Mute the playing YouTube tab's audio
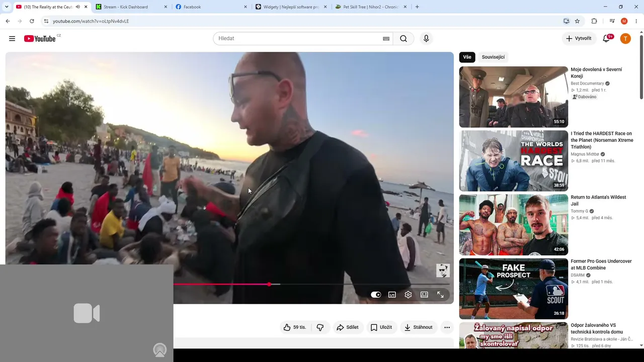 pos(78,7)
